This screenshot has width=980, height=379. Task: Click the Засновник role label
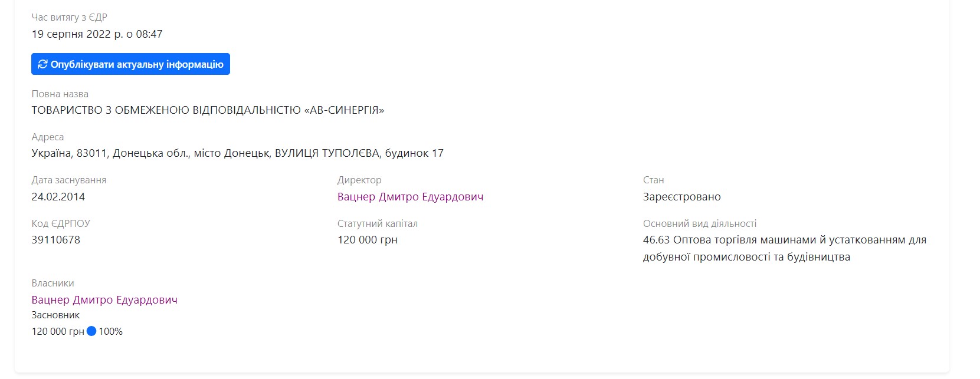[55, 315]
